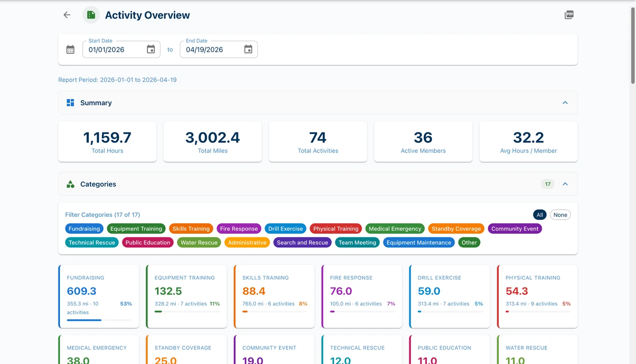
Task: Toggle the Fire Response filter chip
Action: (239, 229)
